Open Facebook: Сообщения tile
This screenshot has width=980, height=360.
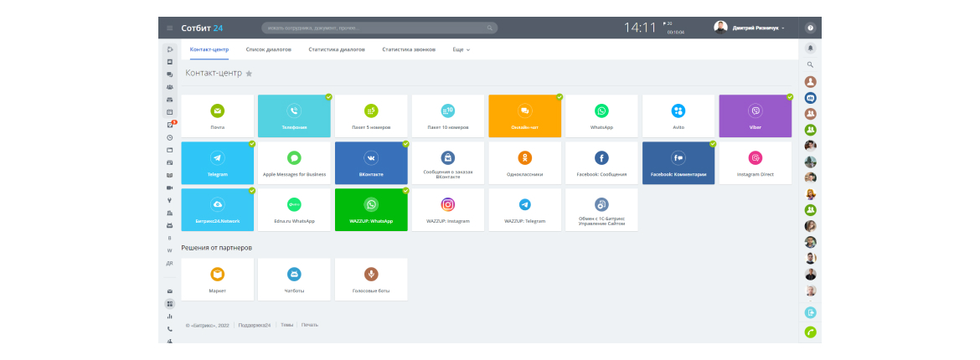click(602, 163)
